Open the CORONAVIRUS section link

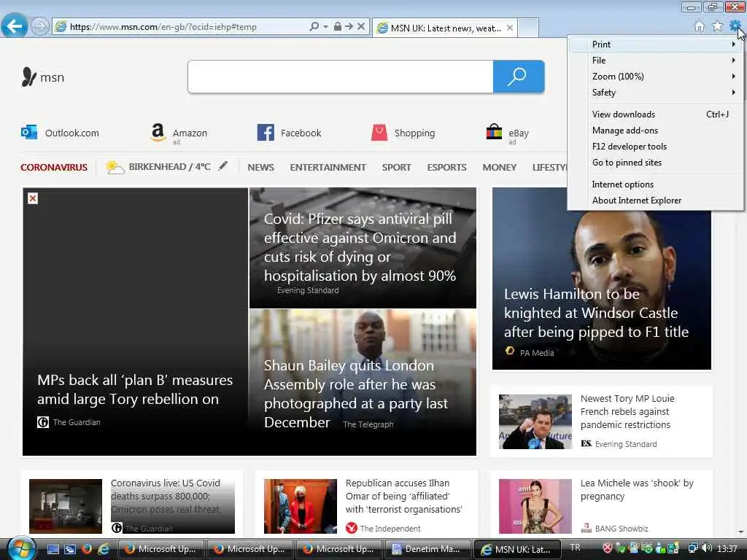click(54, 168)
